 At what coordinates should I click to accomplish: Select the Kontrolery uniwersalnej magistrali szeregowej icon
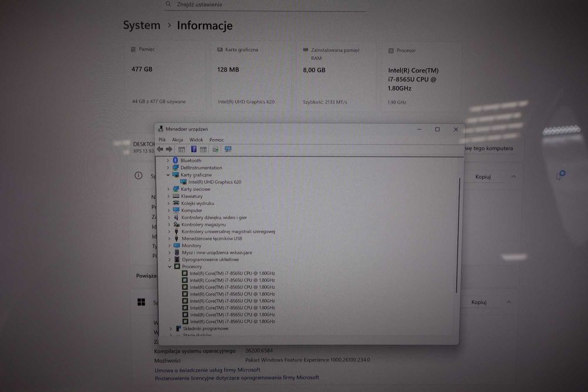click(176, 231)
